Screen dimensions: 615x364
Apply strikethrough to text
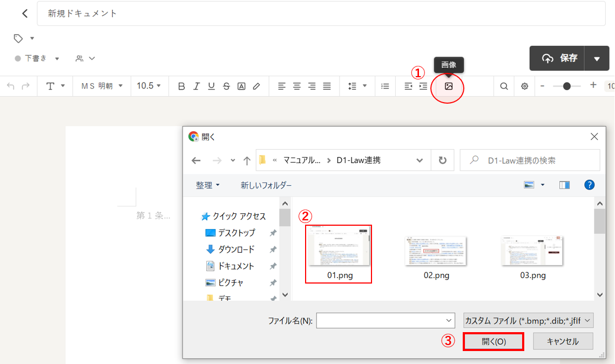[226, 86]
